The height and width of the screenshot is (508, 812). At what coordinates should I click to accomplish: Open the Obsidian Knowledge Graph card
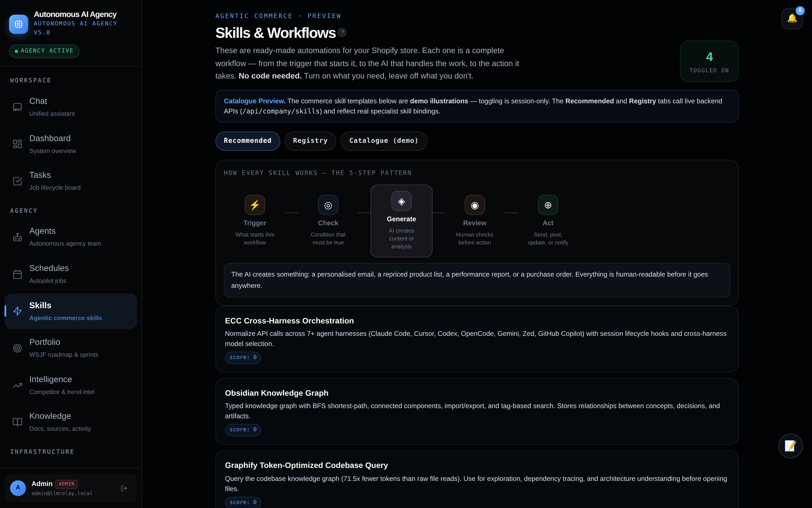coord(476,411)
